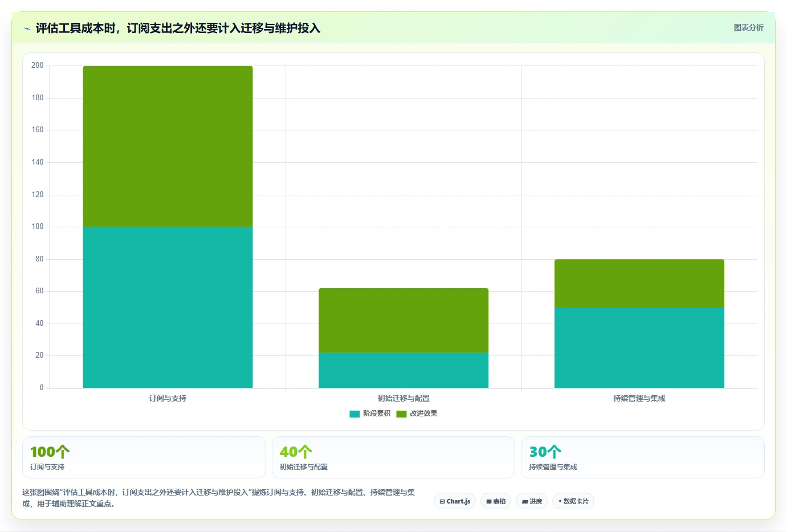Screen dimensions: 787x532
Task: Click the 订阅与支持 x-axis label
Action: (168, 398)
